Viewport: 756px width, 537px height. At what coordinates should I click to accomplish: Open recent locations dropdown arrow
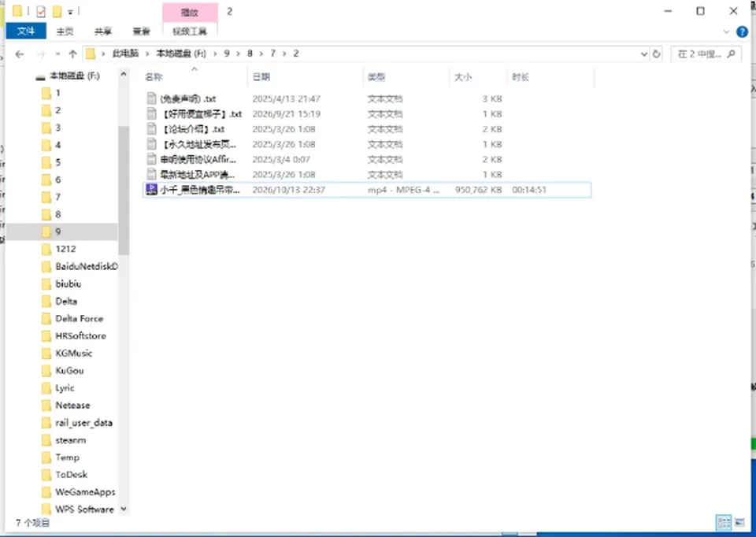[x=57, y=54]
